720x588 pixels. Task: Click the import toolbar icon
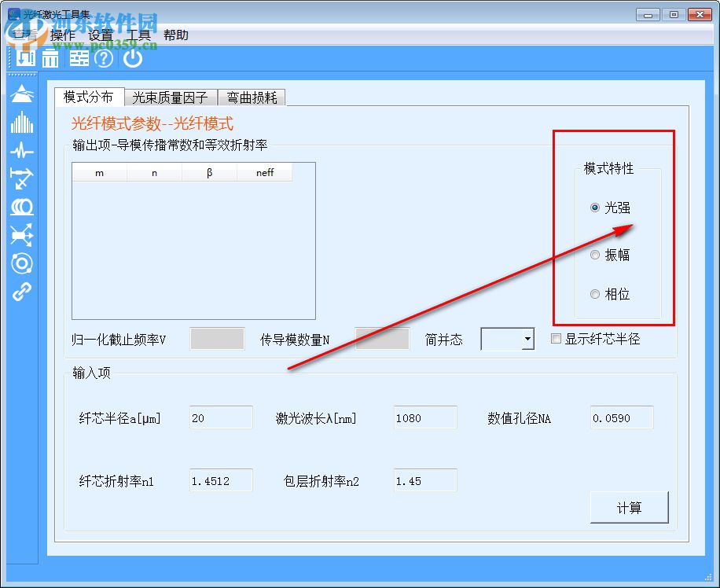(24, 58)
